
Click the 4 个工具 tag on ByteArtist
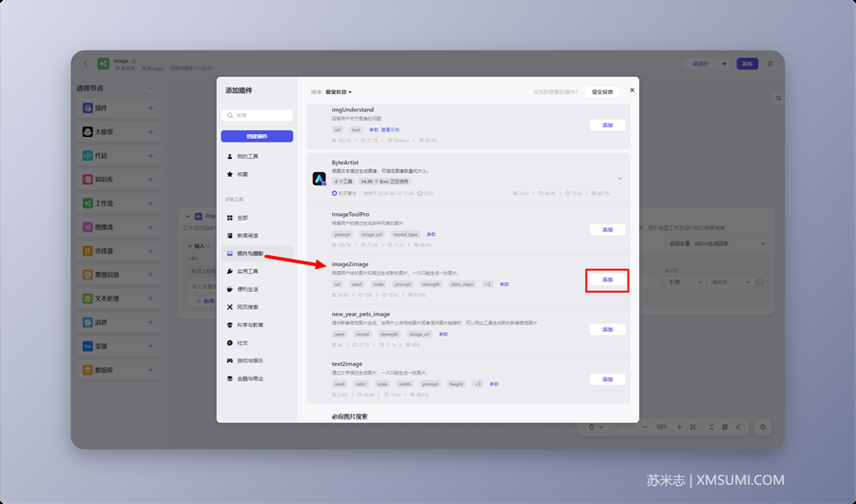tap(344, 182)
